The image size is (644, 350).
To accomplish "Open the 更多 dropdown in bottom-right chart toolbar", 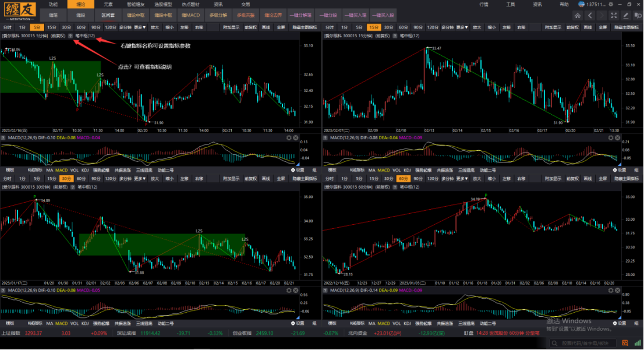I will 462,178.
